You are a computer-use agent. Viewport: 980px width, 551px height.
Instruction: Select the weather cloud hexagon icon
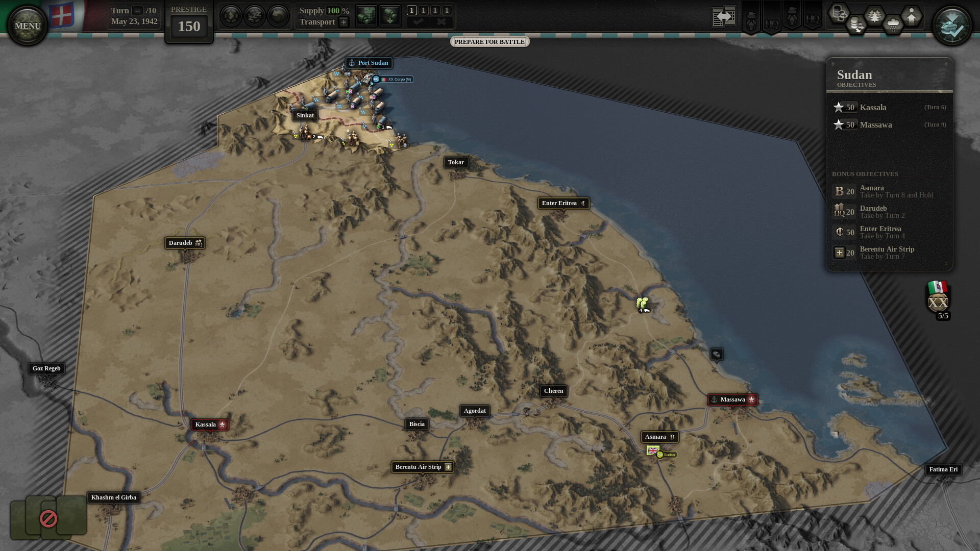click(x=893, y=23)
